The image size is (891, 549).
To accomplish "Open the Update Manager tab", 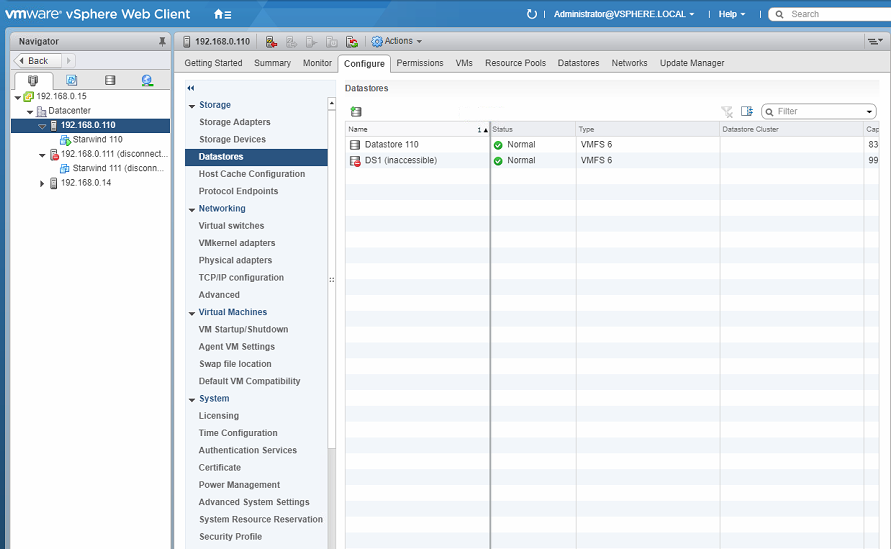I will (x=692, y=63).
